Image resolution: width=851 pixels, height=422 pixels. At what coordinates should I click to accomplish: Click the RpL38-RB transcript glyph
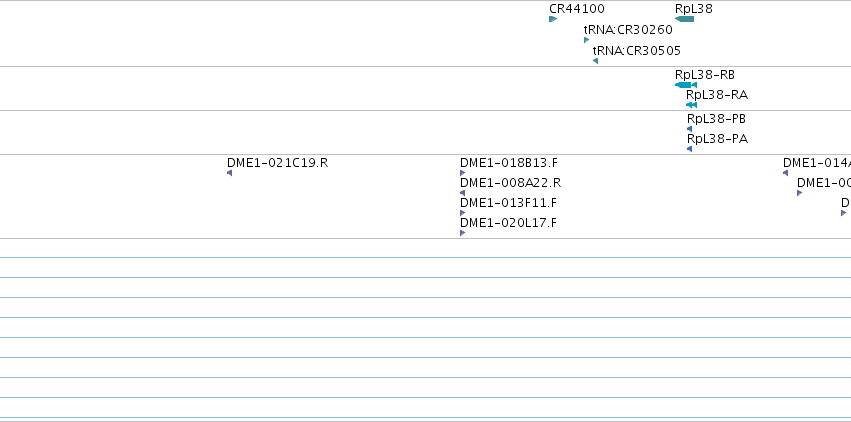[686, 85]
